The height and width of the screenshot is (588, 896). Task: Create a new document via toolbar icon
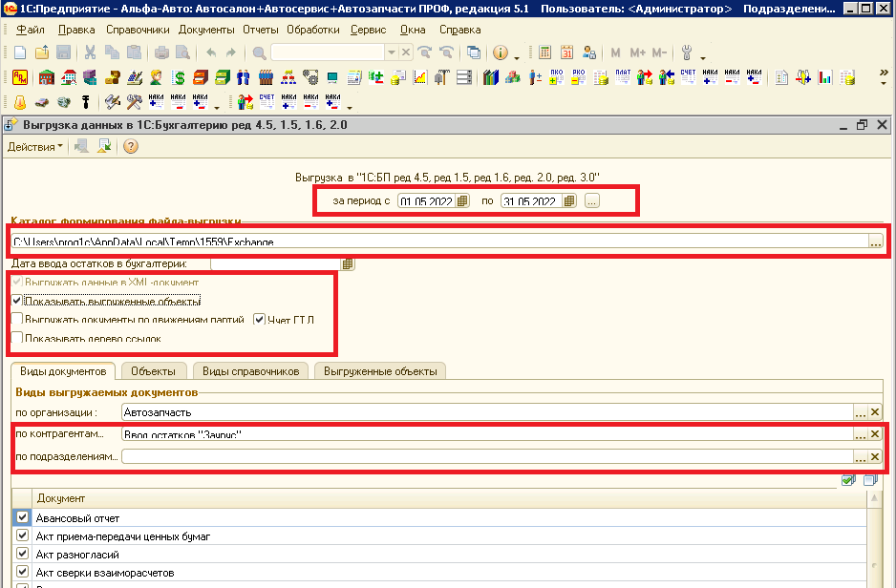click(x=20, y=53)
